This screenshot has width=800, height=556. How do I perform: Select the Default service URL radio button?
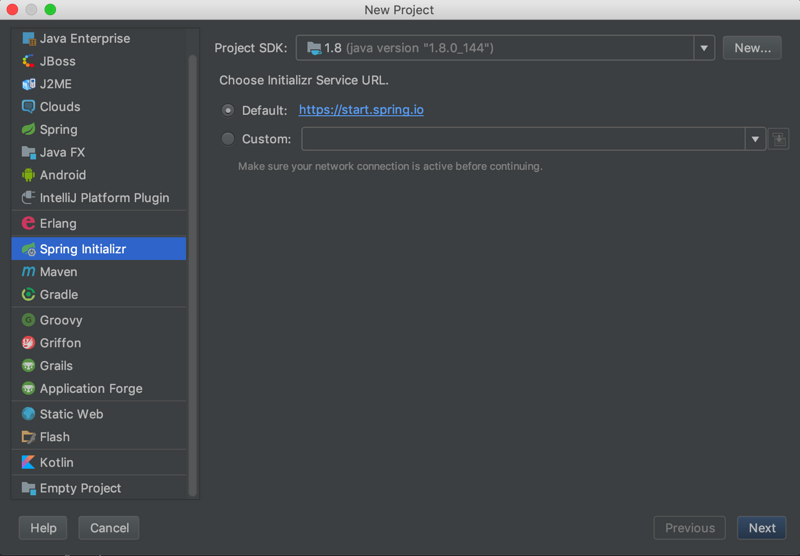coord(228,110)
